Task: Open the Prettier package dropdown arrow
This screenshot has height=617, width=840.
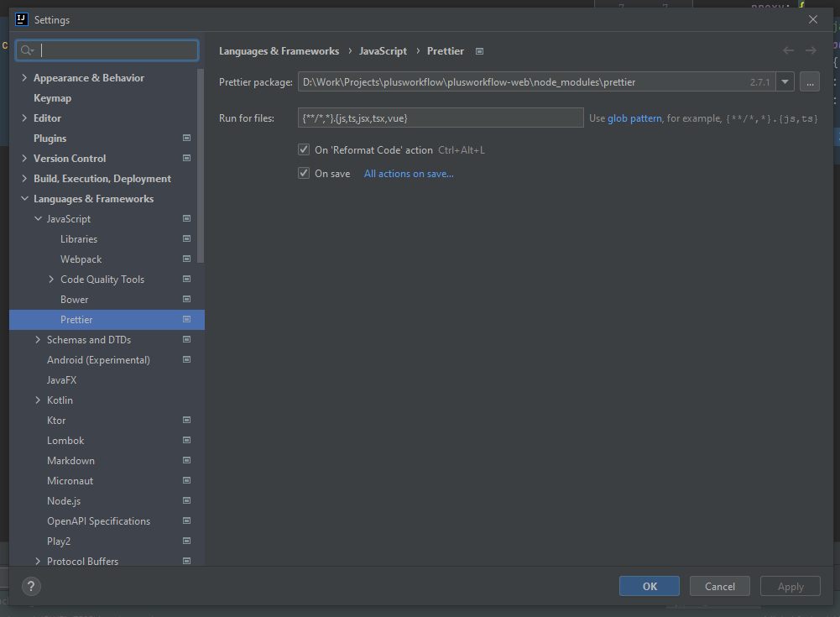Action: [x=785, y=82]
